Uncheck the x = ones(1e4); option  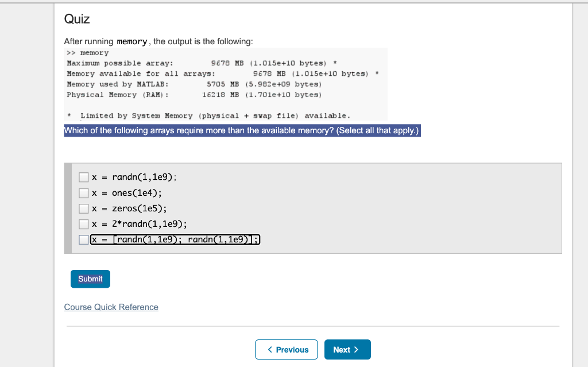click(x=83, y=192)
